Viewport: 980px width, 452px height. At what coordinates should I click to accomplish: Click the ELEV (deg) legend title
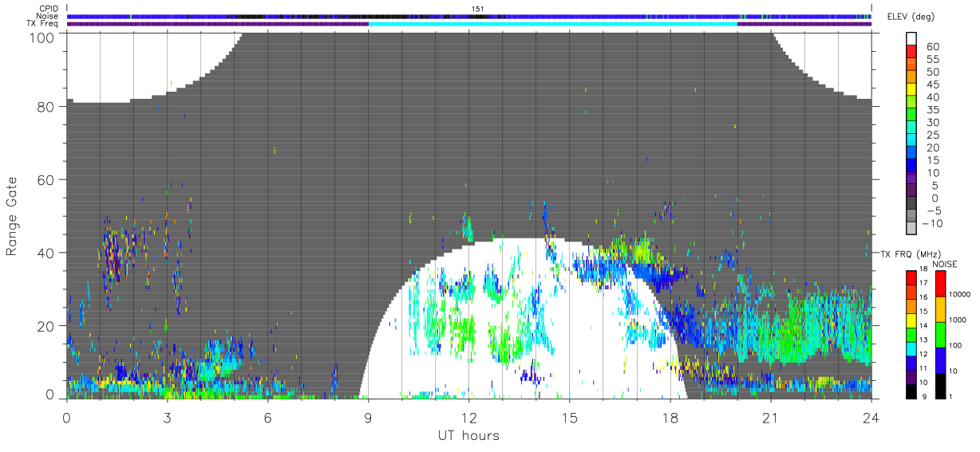[x=911, y=18]
